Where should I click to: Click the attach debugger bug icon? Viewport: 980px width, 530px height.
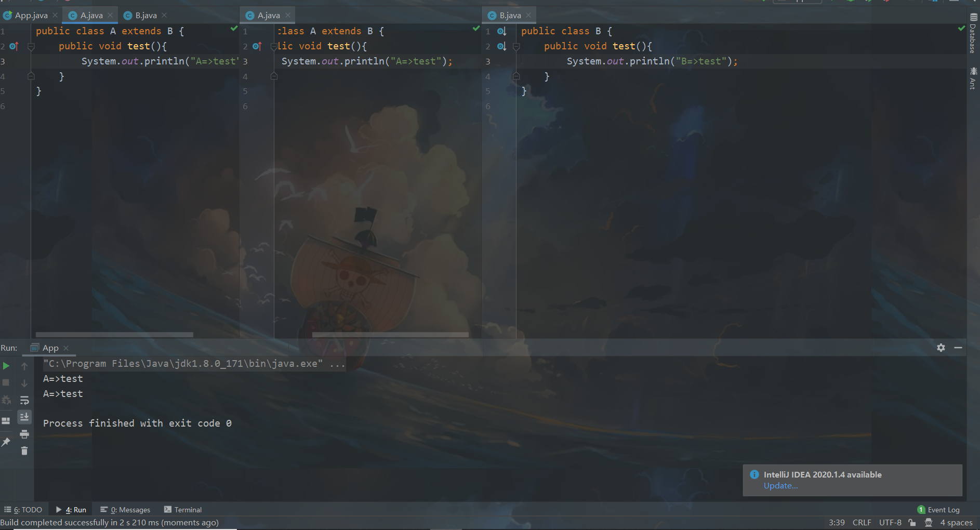click(x=6, y=400)
